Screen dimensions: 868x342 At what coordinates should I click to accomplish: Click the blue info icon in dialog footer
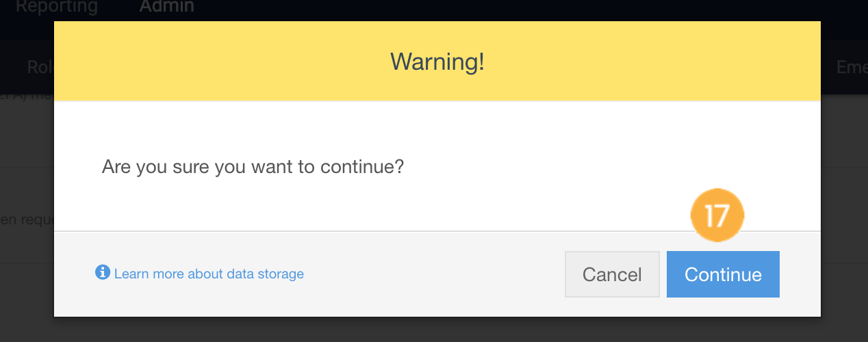point(103,273)
